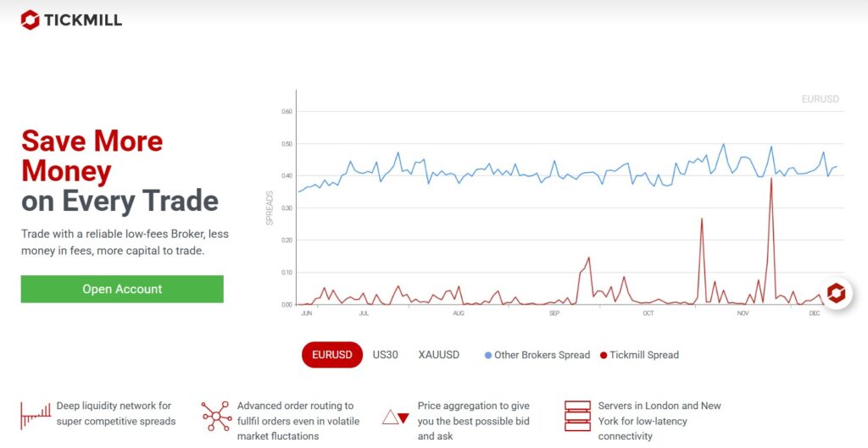Select the EURUSD chart tab
868x448 pixels.
332,355
